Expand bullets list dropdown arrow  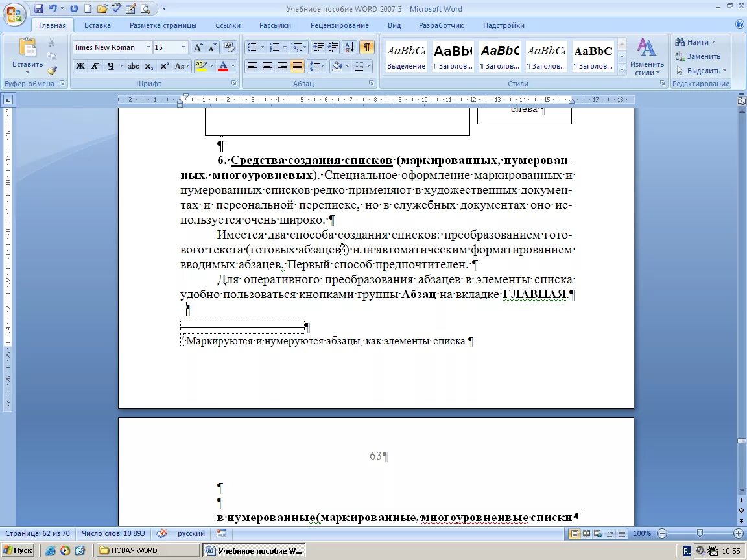[x=262, y=47]
